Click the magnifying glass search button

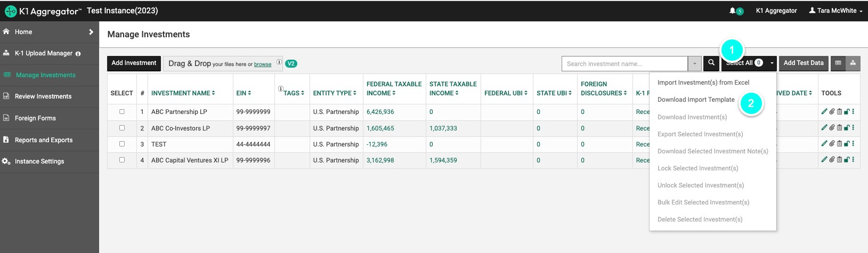click(711, 63)
